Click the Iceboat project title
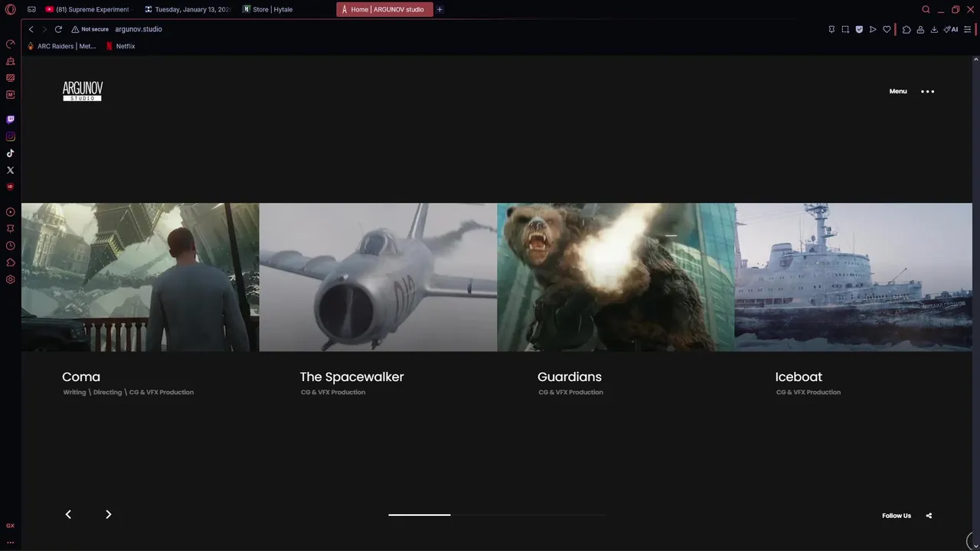This screenshot has height=551, width=980. (x=799, y=377)
